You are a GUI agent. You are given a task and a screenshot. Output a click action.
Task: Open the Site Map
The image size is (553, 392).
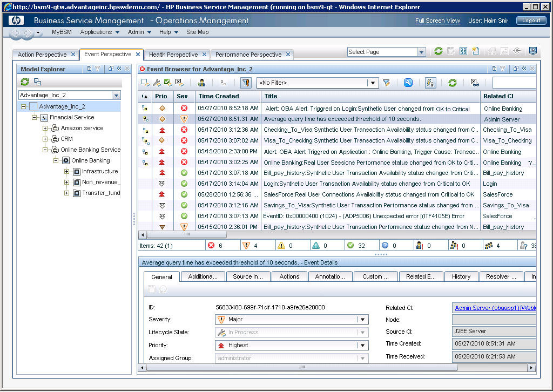pos(198,32)
